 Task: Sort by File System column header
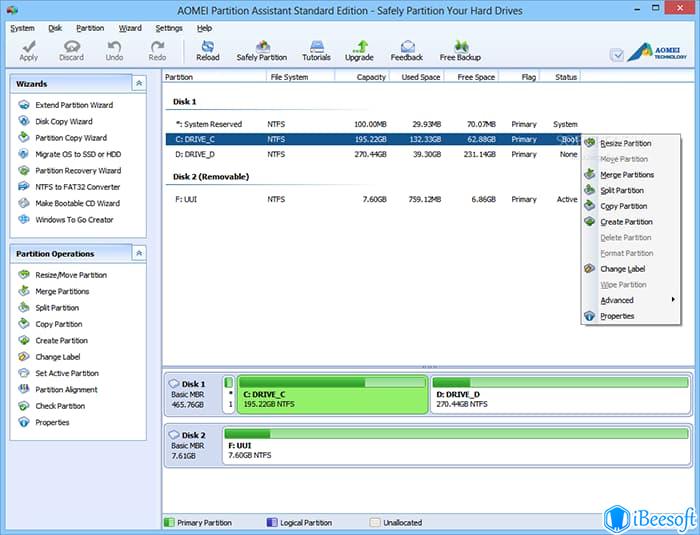tap(300, 77)
